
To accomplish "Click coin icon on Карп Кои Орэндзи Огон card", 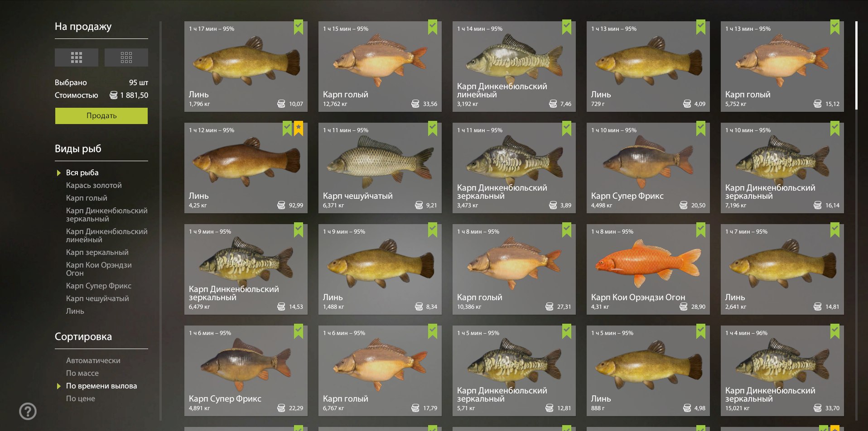I will click(x=684, y=307).
